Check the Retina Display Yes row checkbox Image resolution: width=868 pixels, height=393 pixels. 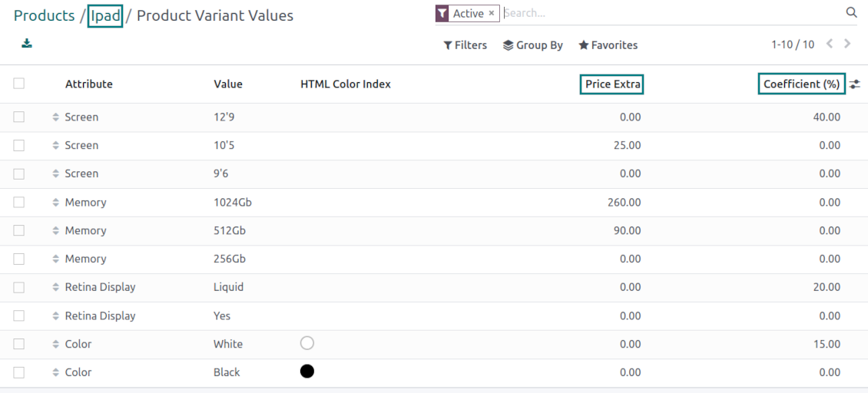19,315
